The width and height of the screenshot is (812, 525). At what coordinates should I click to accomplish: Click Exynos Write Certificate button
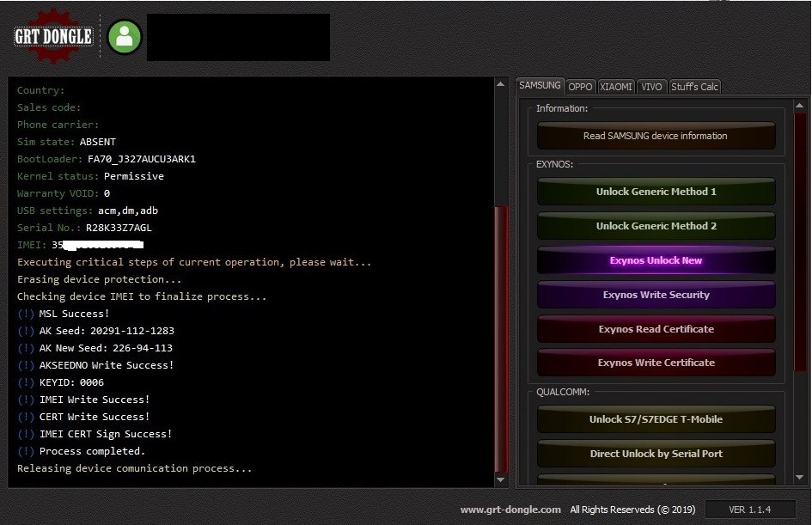click(x=656, y=363)
